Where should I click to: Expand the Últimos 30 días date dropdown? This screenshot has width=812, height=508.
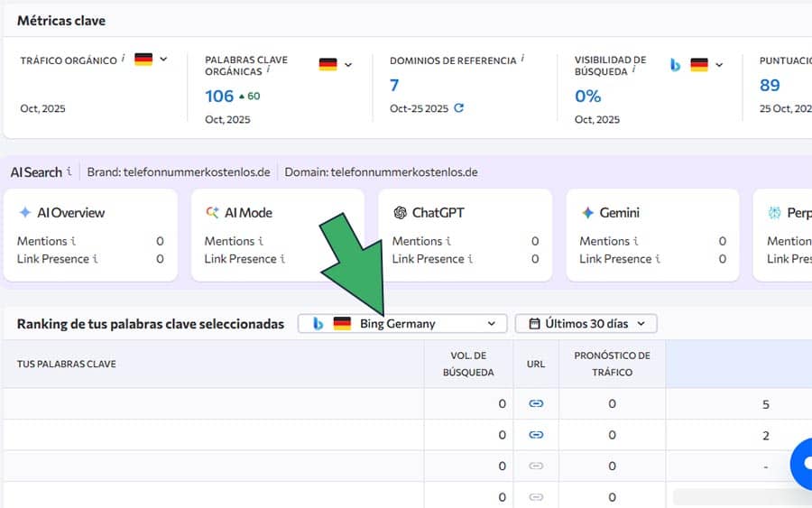point(586,324)
